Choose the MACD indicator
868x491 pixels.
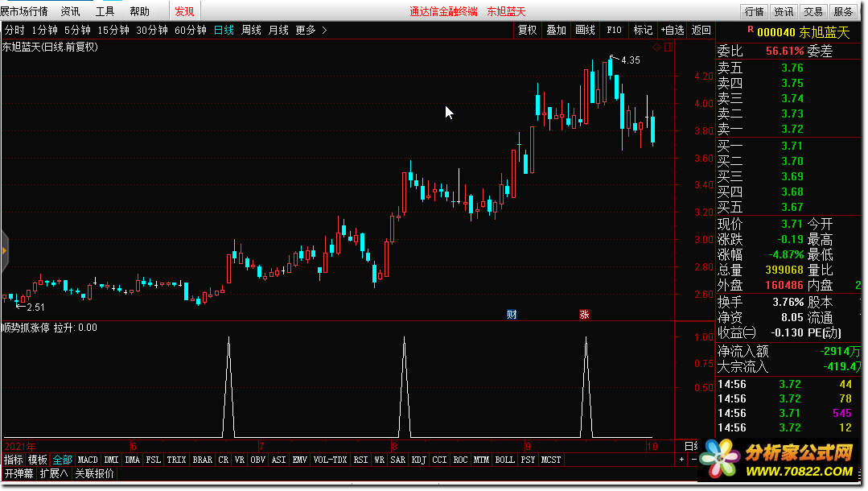(88, 460)
